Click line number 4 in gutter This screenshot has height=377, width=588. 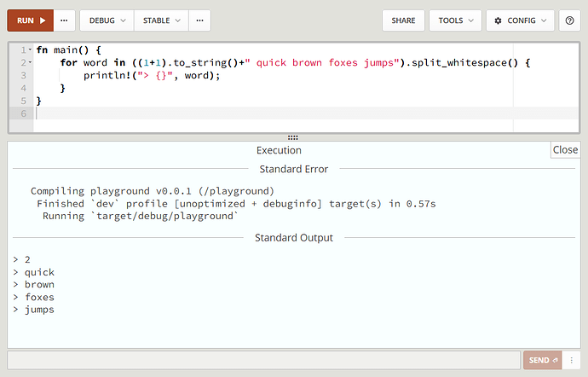click(23, 88)
